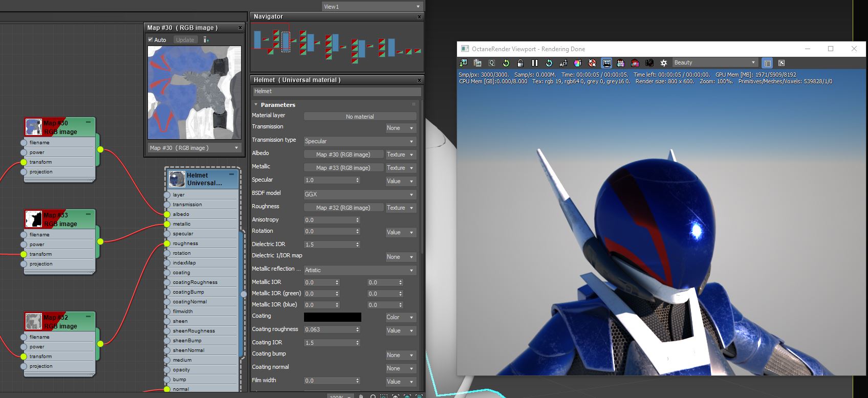The height and width of the screenshot is (398, 868).
Task: Open the Coating normal None dropdown
Action: coord(401,368)
